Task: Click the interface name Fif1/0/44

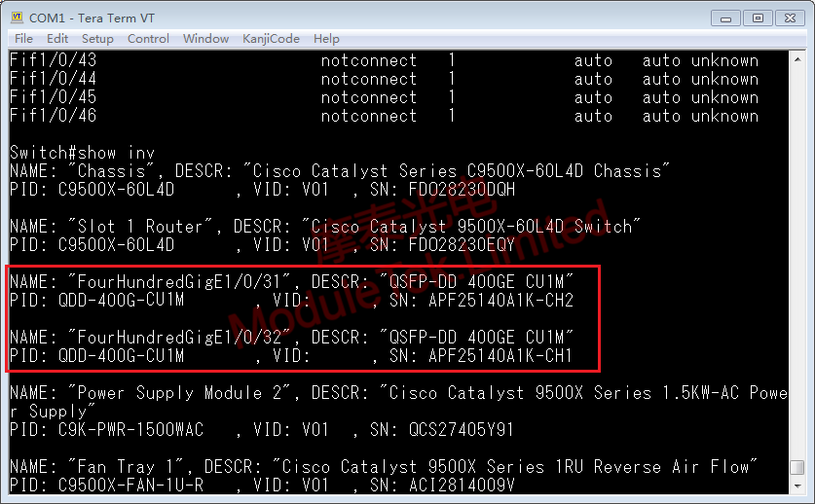Action: click(53, 79)
